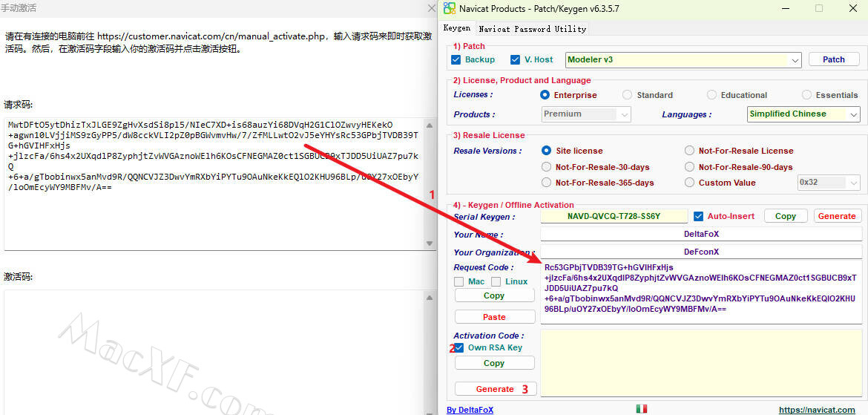Click the scroll-up arrow of the request code box
Image resolution: width=868 pixels, height=415 pixels.
tap(430, 124)
